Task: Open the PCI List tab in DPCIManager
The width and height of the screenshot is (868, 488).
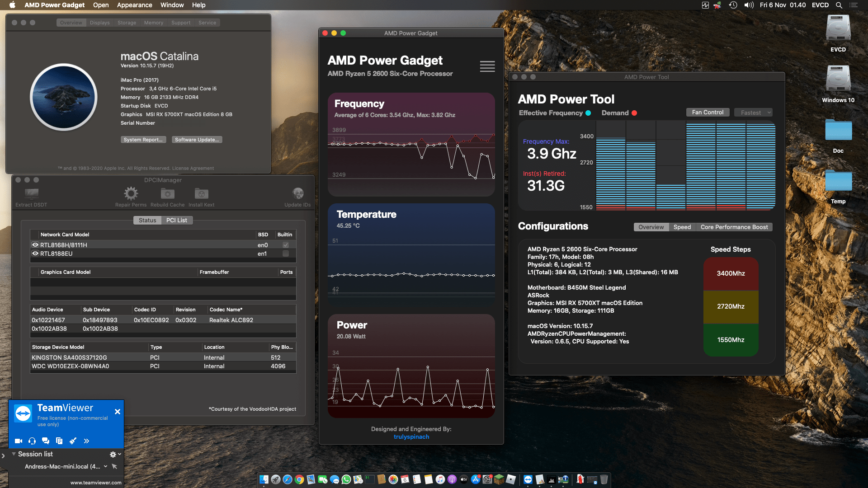Action: [177, 220]
